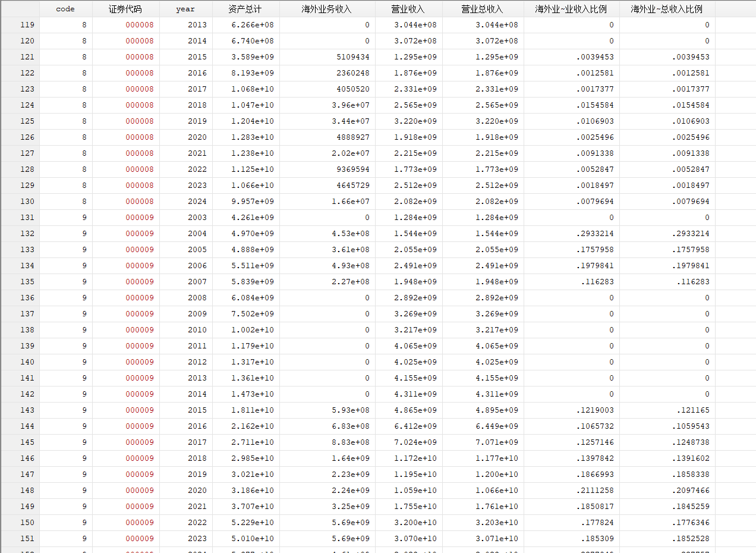Viewport: 756px width, 553px height.
Task: Click 资产总计 cell 3.589e+09
Action: click(x=245, y=57)
